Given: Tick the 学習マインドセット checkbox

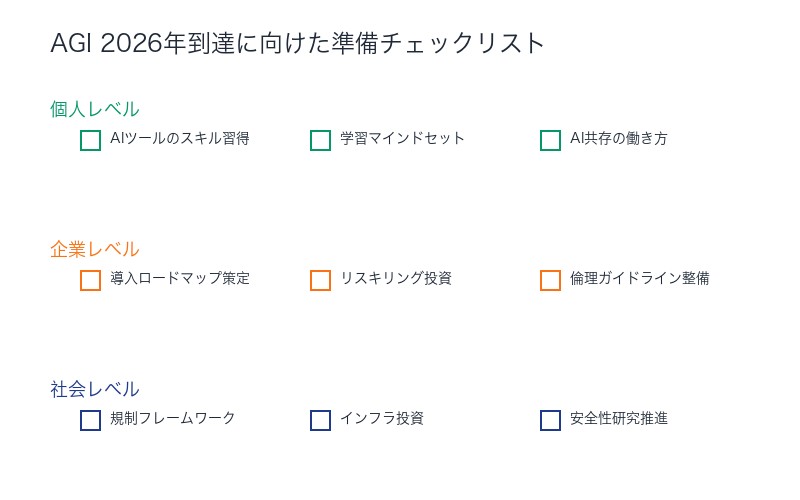Looking at the screenshot, I should point(320,140).
